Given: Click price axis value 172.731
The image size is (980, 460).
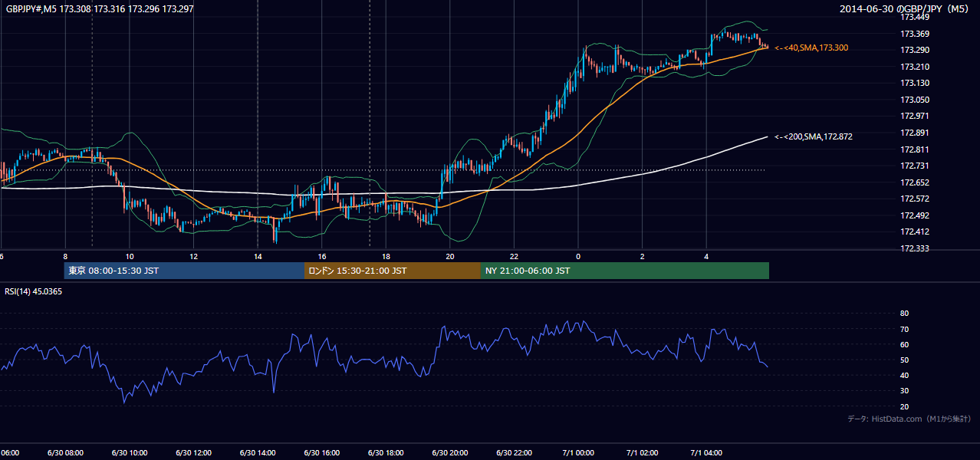Looking at the screenshot, I should [915, 166].
